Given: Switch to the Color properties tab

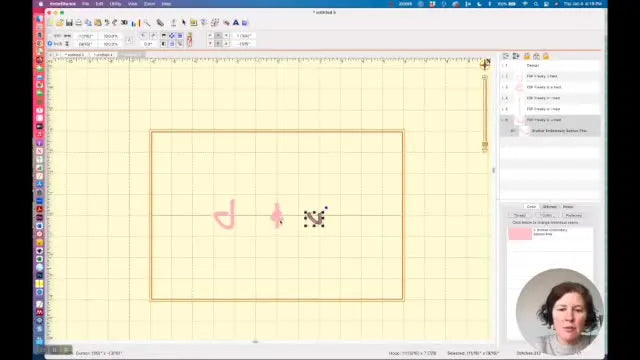Looking at the screenshot, I should (531, 207).
